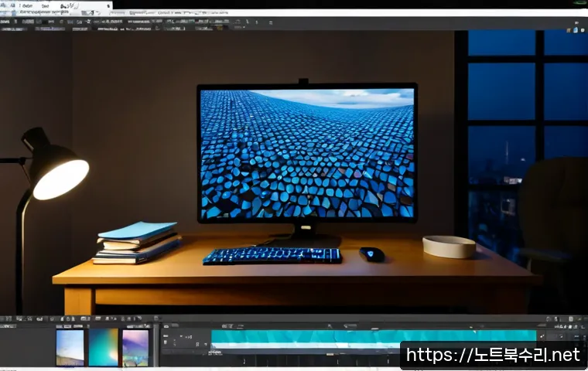Select the purple landscape media thumbnail
The image size is (588, 371).
(135, 347)
